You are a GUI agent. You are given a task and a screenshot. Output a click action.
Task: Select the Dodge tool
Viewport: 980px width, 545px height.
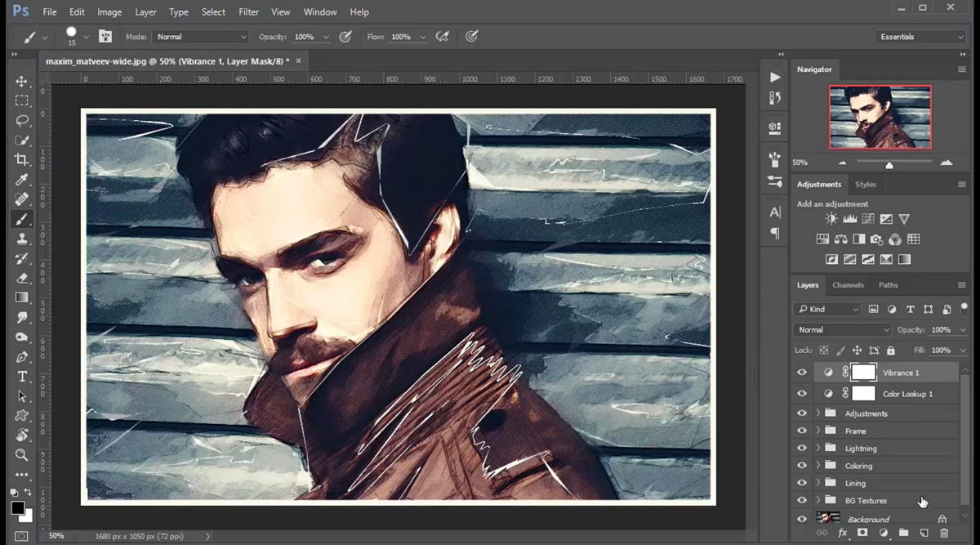[x=22, y=337]
